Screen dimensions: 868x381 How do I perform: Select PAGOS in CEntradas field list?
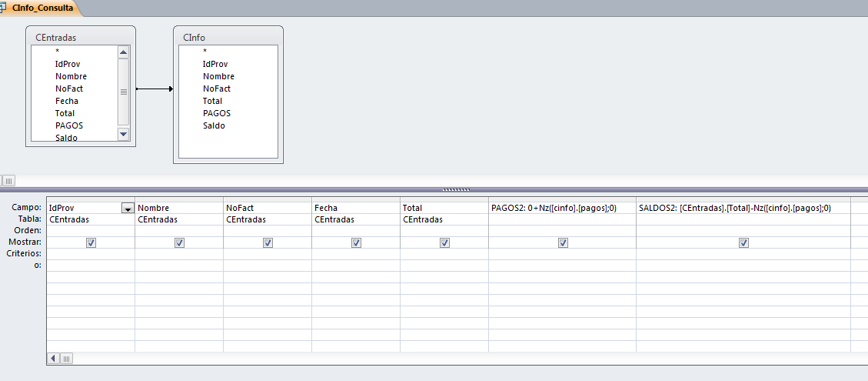click(x=69, y=125)
